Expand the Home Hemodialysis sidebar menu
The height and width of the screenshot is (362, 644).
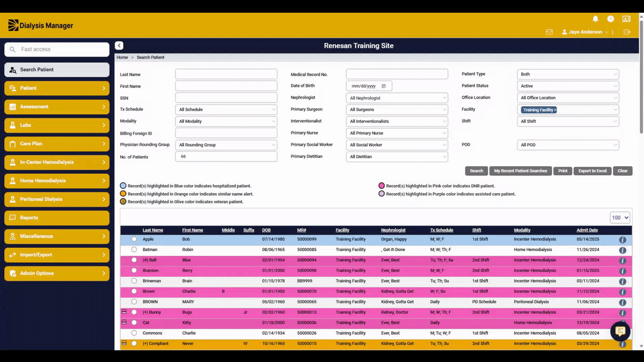pos(57,181)
